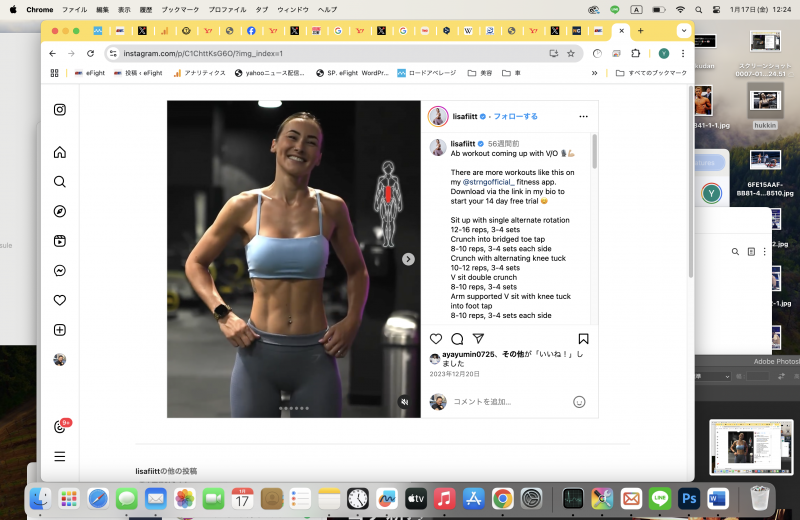Expand the Chrome tab search dropdown
The image size is (800, 520).
[684, 30]
